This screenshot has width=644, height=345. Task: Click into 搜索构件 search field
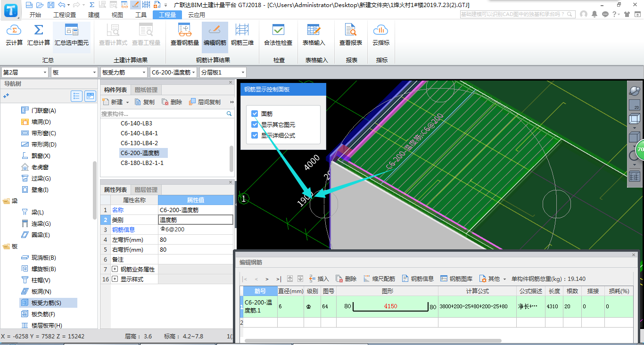click(x=163, y=114)
